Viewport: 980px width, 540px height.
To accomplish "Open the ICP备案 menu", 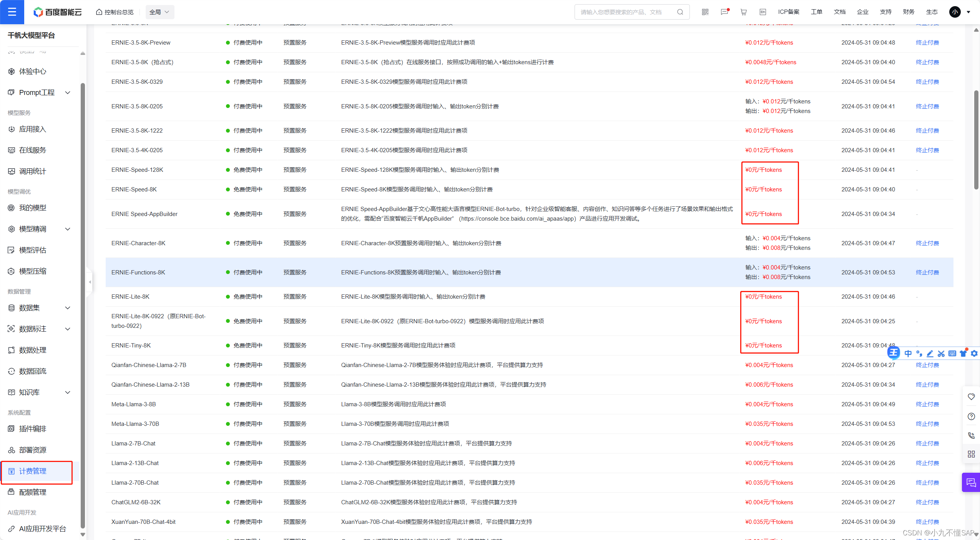I will pyautogui.click(x=789, y=12).
